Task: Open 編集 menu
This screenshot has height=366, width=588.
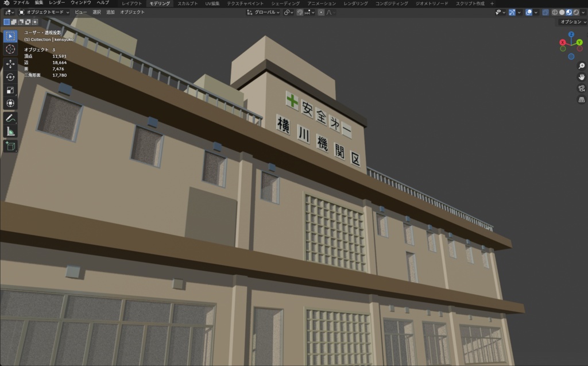Action: [x=39, y=3]
